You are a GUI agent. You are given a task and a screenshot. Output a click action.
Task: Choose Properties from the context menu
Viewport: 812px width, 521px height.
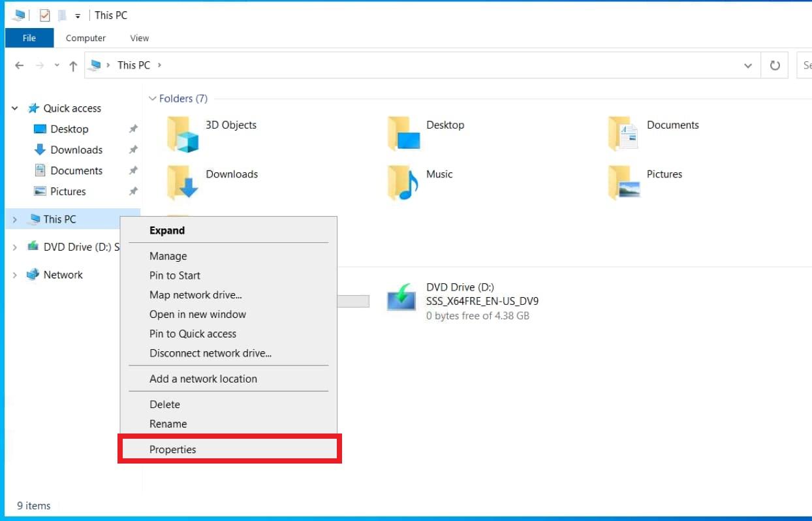pyautogui.click(x=172, y=449)
